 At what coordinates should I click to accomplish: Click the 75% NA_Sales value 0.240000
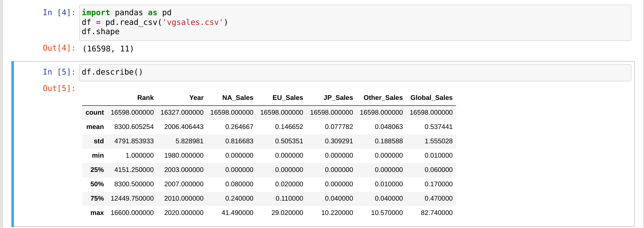click(x=239, y=198)
